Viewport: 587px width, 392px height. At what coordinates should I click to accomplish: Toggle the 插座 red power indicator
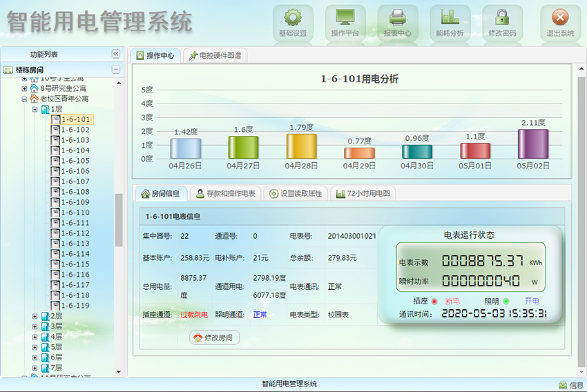[434, 302]
